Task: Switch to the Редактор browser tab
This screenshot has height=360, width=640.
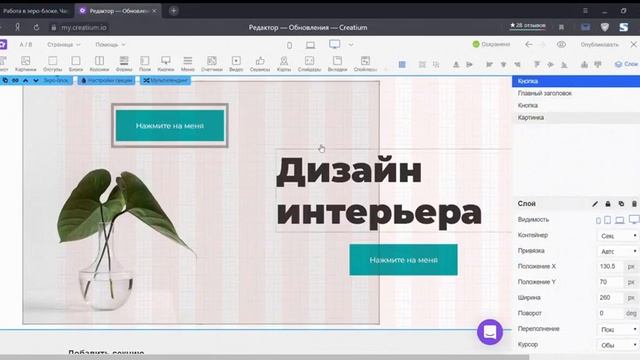Action: pyautogui.click(x=118, y=11)
